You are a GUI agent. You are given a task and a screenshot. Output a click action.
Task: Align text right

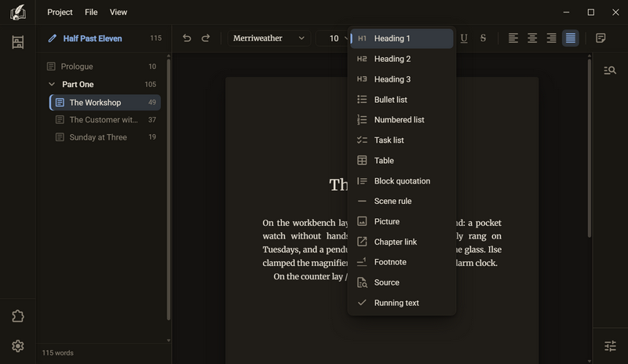pyautogui.click(x=552, y=38)
